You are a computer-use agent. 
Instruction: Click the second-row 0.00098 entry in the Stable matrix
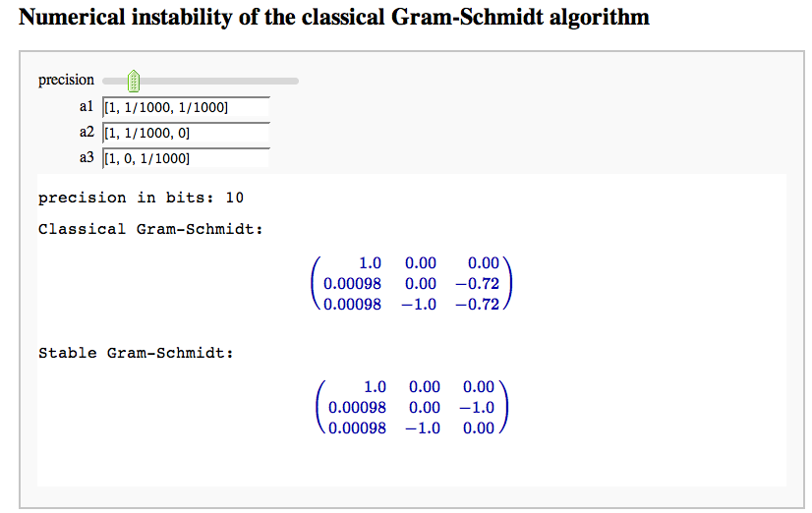point(358,407)
